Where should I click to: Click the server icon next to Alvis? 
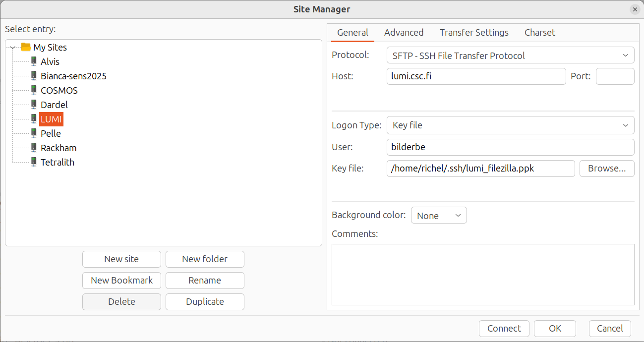click(33, 61)
